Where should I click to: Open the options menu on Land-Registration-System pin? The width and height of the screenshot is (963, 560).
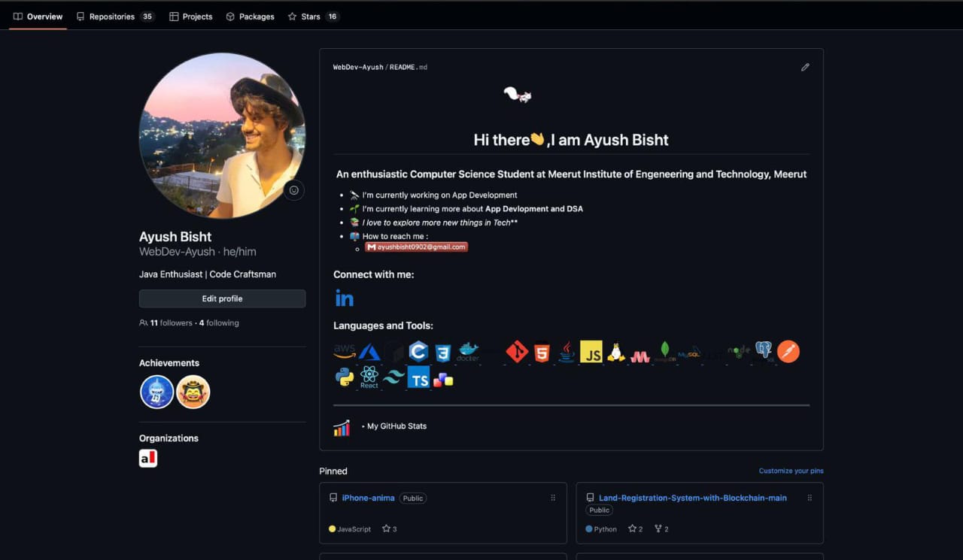pyautogui.click(x=810, y=497)
